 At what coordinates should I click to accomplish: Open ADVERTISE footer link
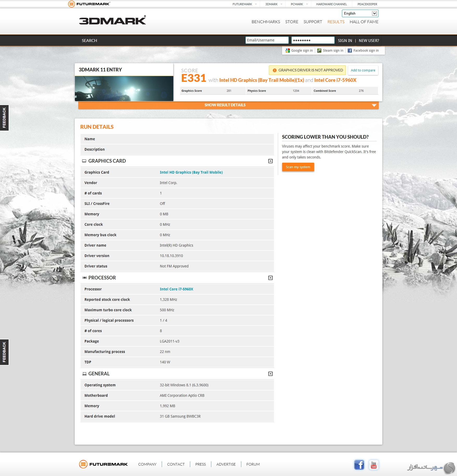click(226, 465)
